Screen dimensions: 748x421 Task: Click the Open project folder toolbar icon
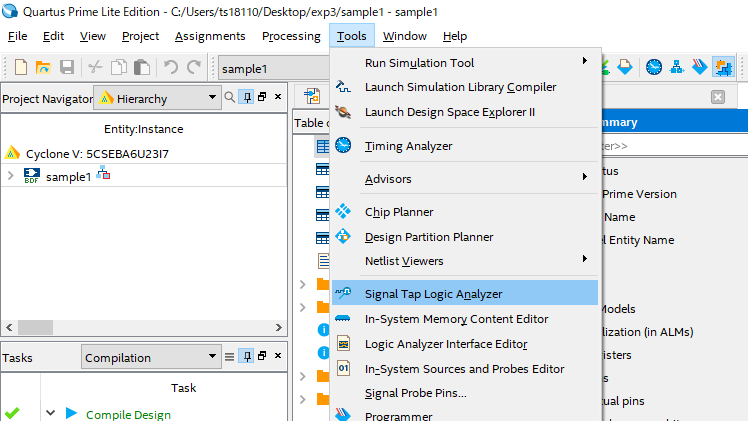43,67
